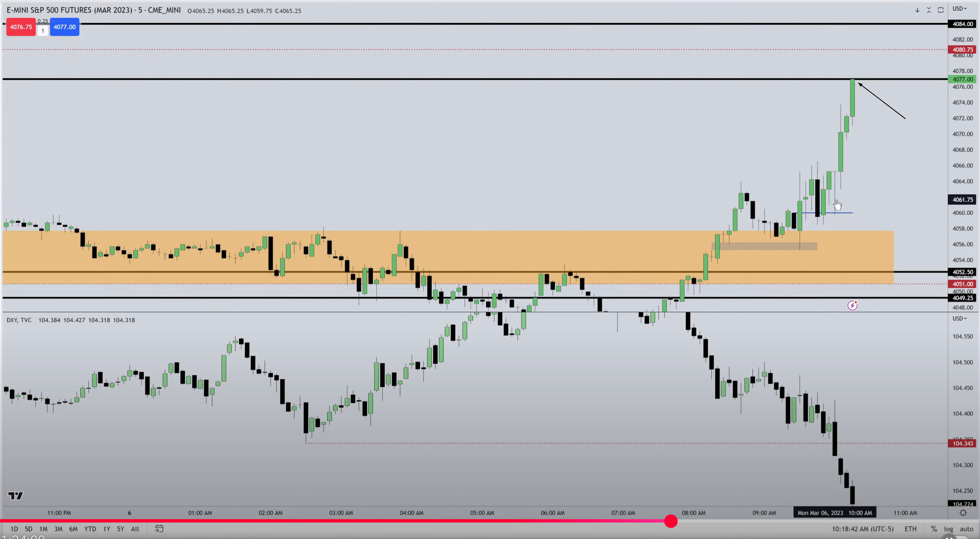980x539 pixels.
Task: Click the 06:00 AM time axis label
Action: click(x=552, y=513)
